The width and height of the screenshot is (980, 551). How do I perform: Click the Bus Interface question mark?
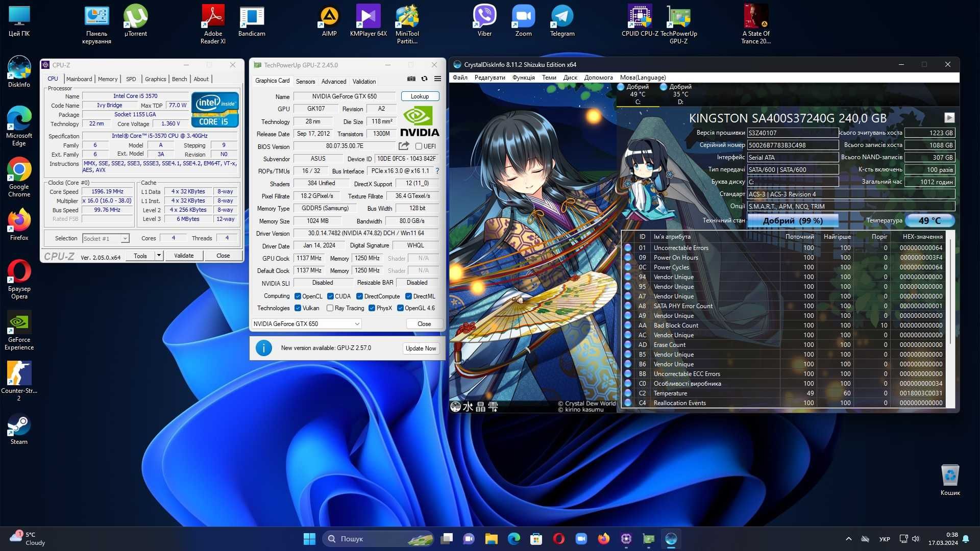click(437, 171)
